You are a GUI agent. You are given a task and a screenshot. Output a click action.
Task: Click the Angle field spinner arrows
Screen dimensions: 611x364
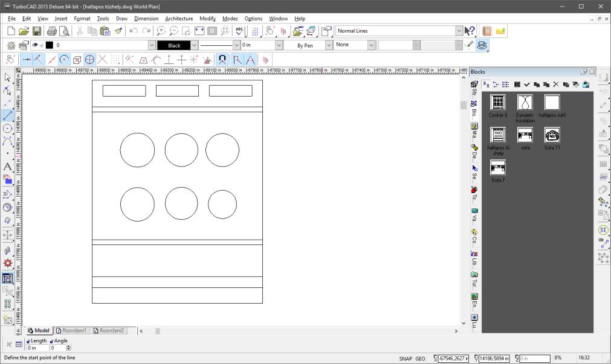click(68, 348)
